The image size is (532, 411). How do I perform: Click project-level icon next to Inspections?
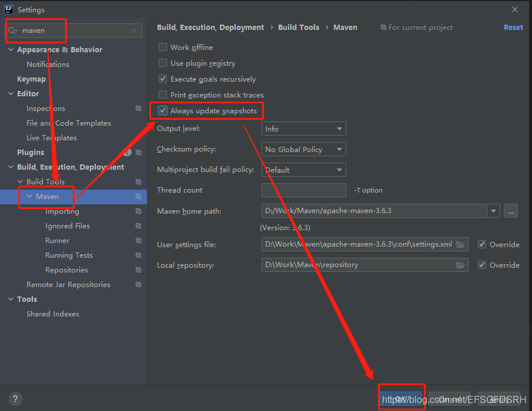[138, 109]
